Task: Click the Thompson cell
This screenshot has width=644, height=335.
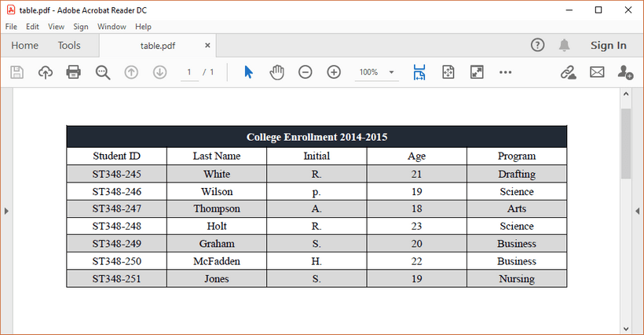Action: pos(217,209)
